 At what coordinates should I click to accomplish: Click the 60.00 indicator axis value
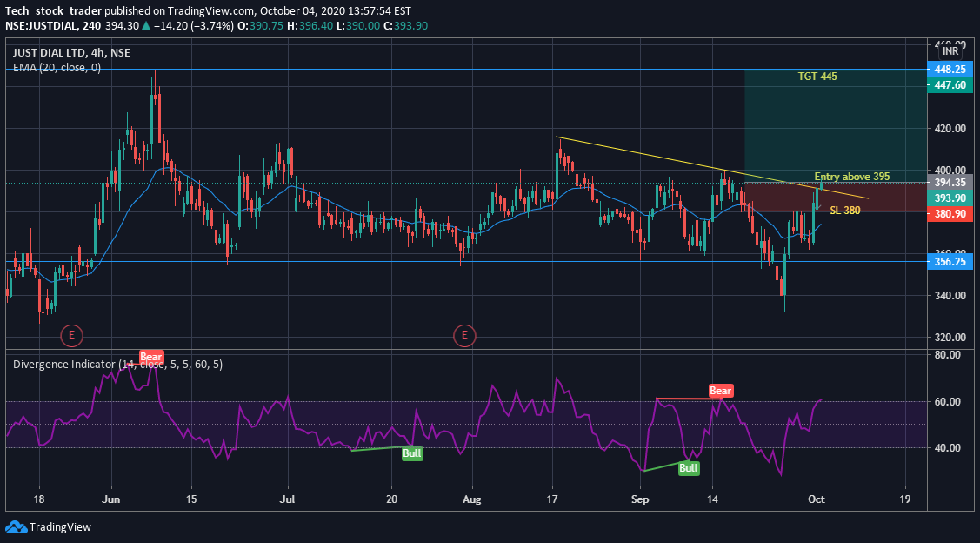pyautogui.click(x=950, y=402)
